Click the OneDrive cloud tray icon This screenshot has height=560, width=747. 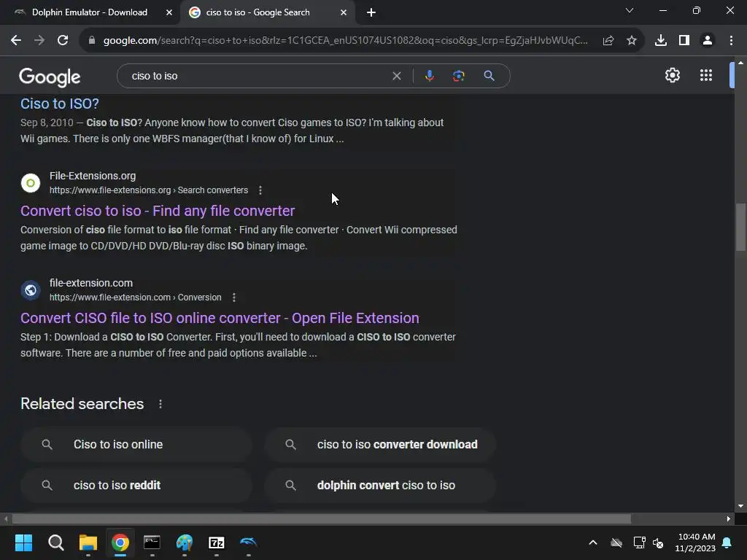(616, 542)
